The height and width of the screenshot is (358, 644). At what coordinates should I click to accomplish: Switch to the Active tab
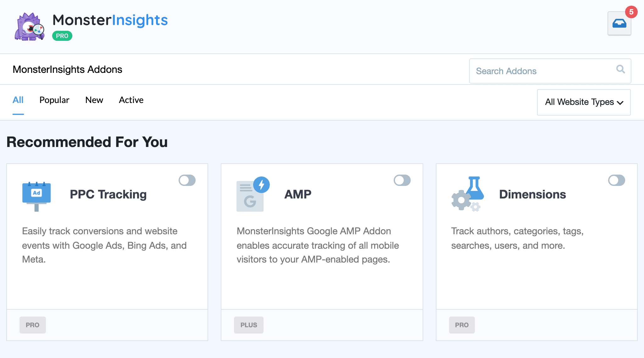pyautogui.click(x=131, y=100)
